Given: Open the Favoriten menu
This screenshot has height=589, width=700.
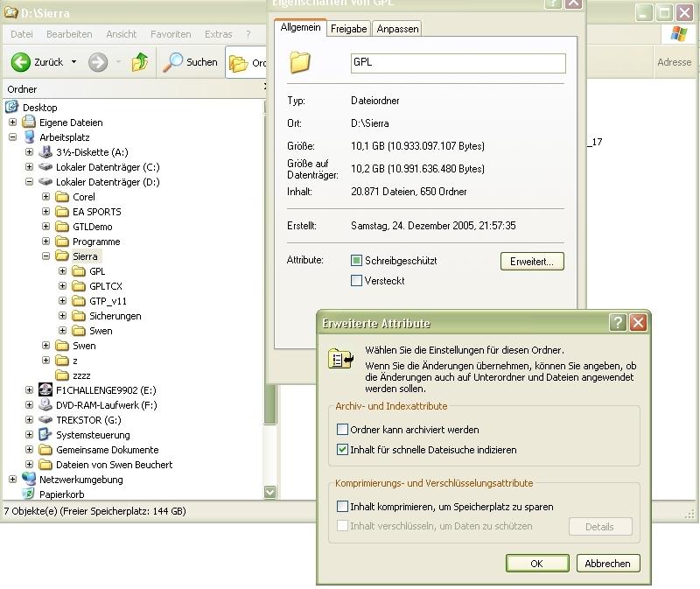Looking at the screenshot, I should (x=171, y=34).
